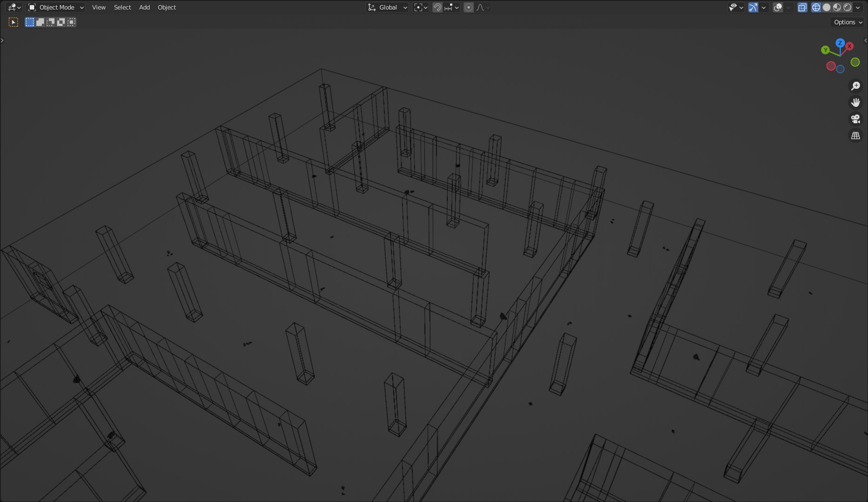Open the Object menu

click(x=167, y=7)
